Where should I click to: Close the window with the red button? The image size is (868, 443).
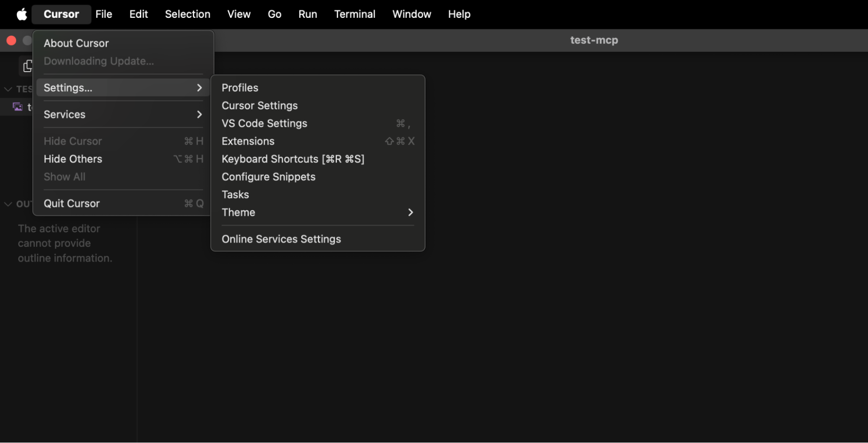[x=11, y=40]
